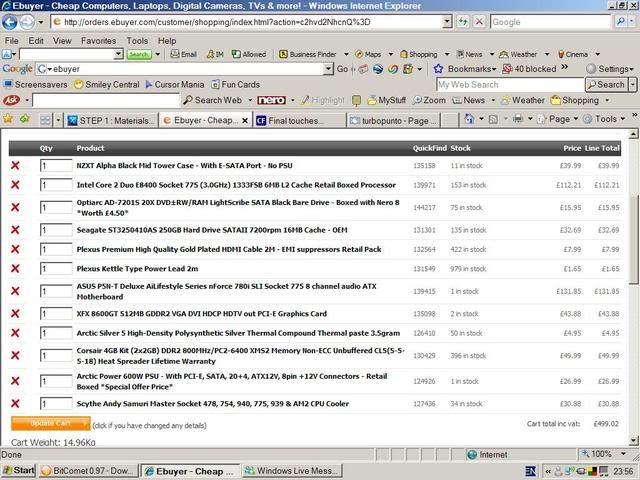Go to the Home page icon
Viewport: 640px width, 480px height.
[x=469, y=119]
